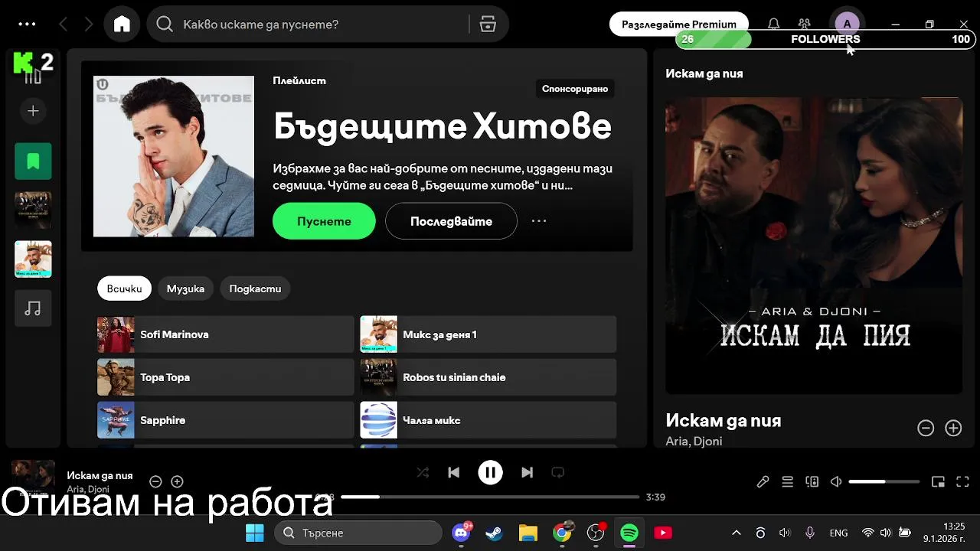Toggle shuffle playback
The width and height of the screenshot is (980, 551).
point(423,473)
